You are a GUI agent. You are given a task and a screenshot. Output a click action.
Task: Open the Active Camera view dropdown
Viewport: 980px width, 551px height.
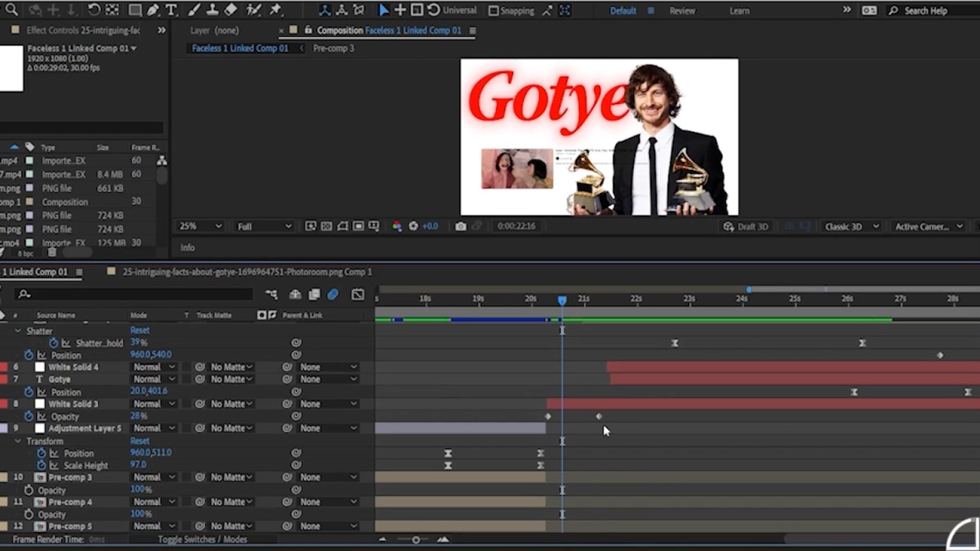(x=929, y=227)
